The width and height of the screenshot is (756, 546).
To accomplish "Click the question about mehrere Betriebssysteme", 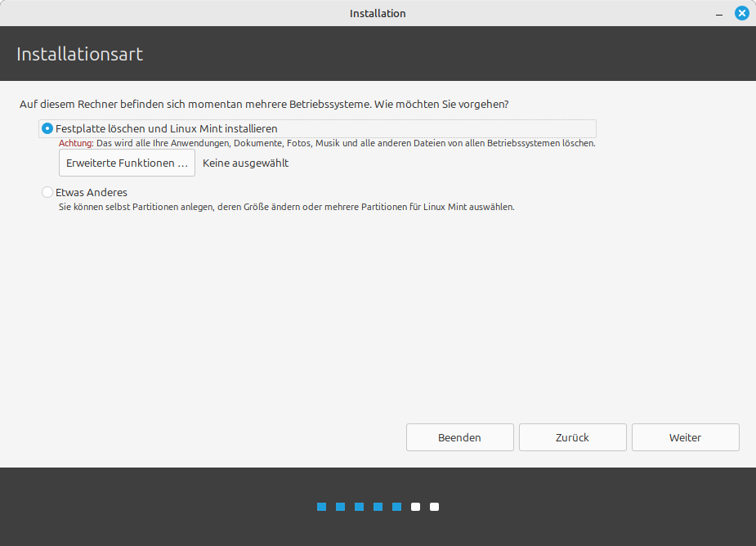I will pos(264,104).
